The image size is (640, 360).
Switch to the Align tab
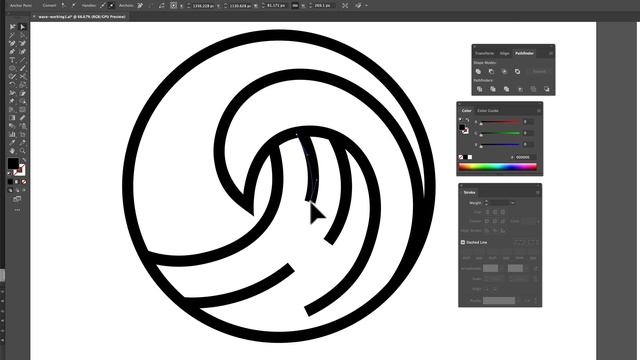(504, 53)
